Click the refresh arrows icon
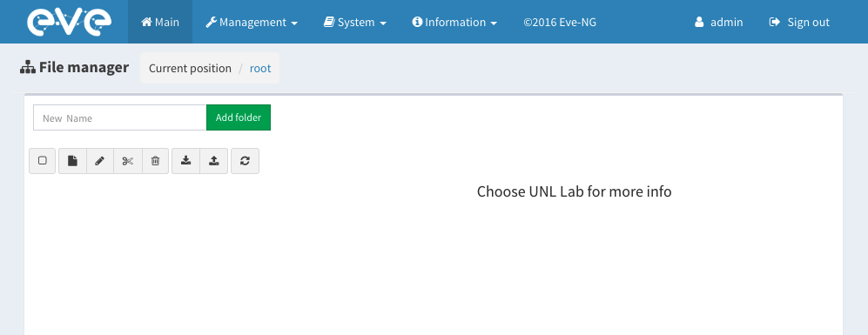Viewport: 868px width, 335px height. coord(245,161)
